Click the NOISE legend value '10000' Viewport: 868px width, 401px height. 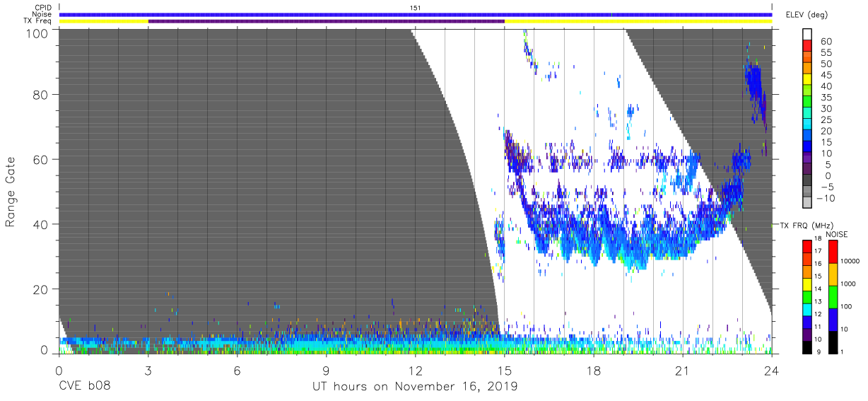[x=850, y=261]
